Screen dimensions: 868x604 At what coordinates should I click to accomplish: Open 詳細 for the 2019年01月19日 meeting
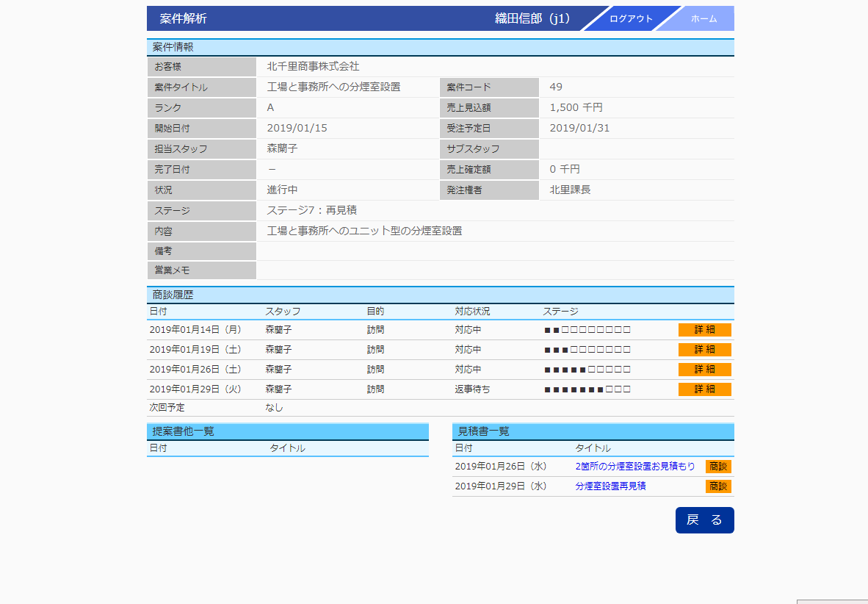(x=704, y=350)
